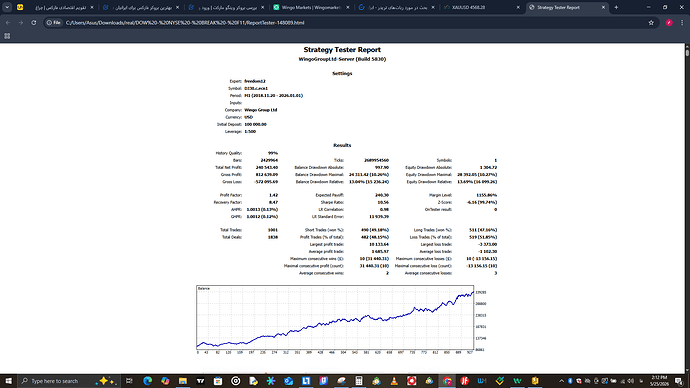This screenshot has width=690, height=388.
Task: Open the apps grid shortcut in bookmarks bar
Action: point(7,36)
